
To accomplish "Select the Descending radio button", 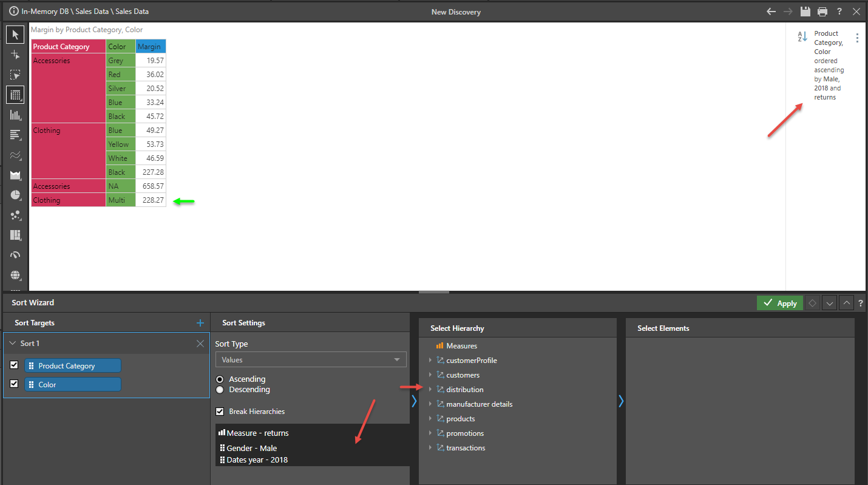I will tap(220, 390).
